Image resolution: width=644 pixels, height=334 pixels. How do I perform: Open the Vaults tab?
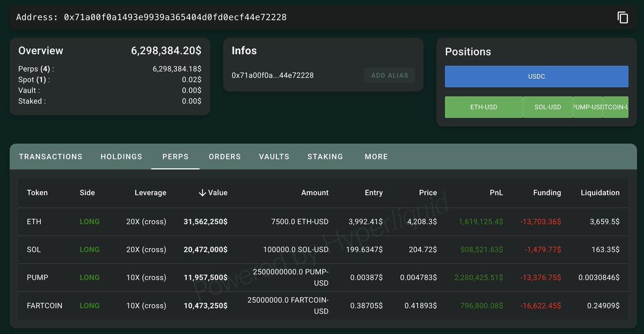(274, 157)
